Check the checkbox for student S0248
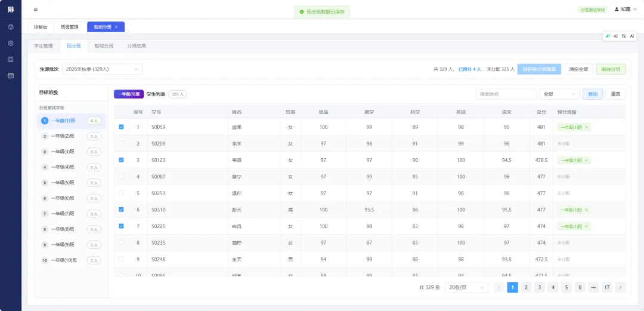644x311 pixels. coord(121,259)
